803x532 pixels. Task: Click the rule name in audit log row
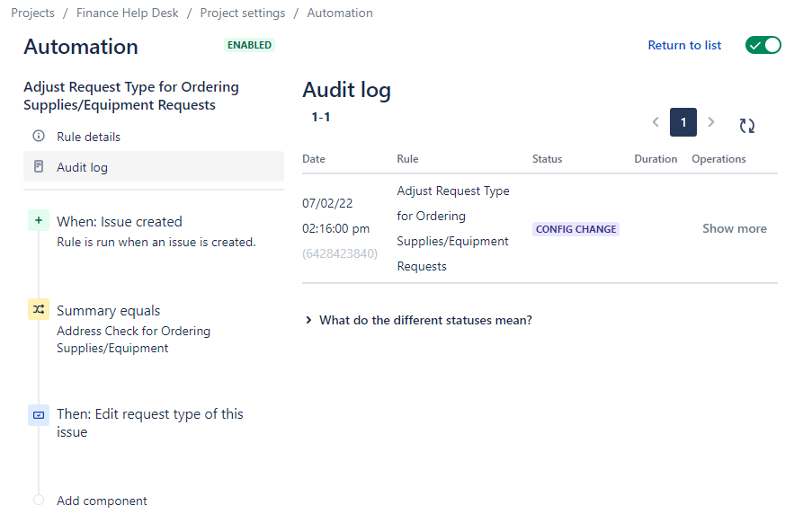point(453,228)
